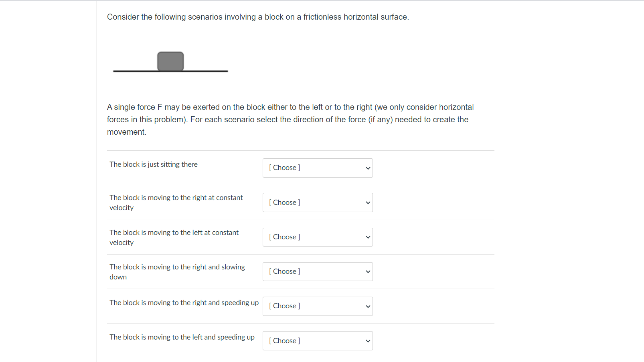This screenshot has width=644, height=362.
Task: Click the chevron arrow in 'right and speeding up' row
Action: [368, 307]
